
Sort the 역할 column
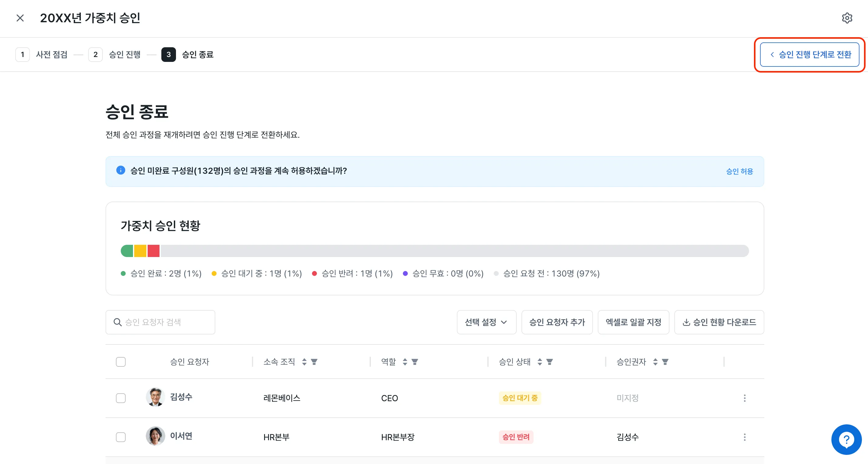pos(405,362)
